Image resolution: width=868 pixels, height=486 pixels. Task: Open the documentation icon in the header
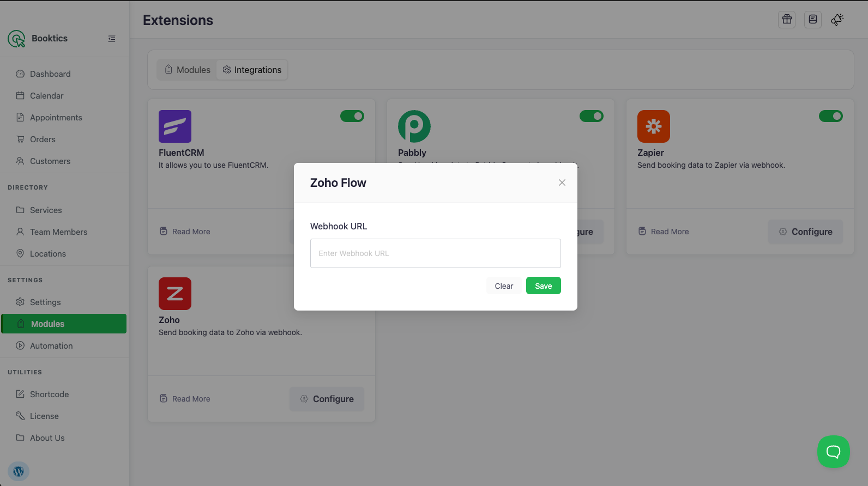pos(813,20)
